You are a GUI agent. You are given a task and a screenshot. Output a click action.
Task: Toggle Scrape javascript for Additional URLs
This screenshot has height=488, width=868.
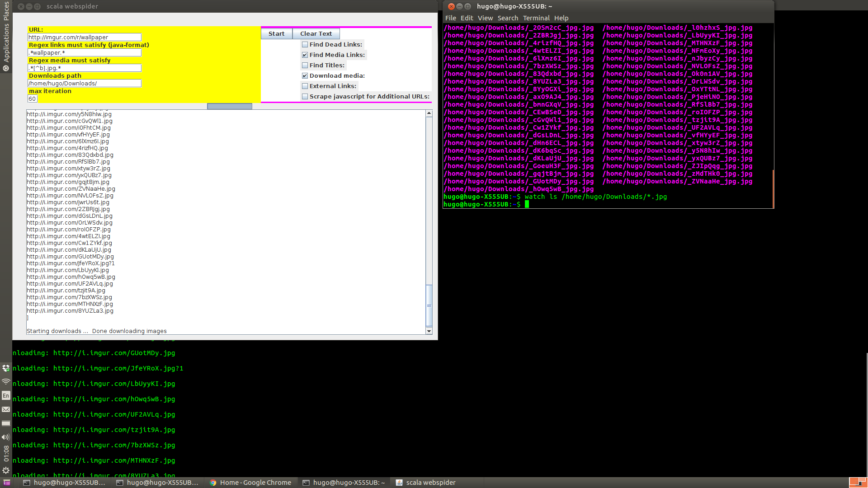305,96
